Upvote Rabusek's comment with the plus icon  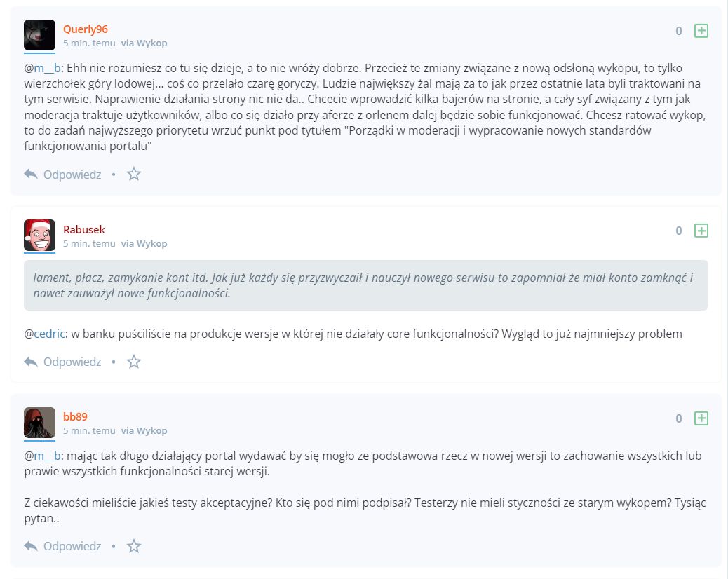pyautogui.click(x=701, y=231)
